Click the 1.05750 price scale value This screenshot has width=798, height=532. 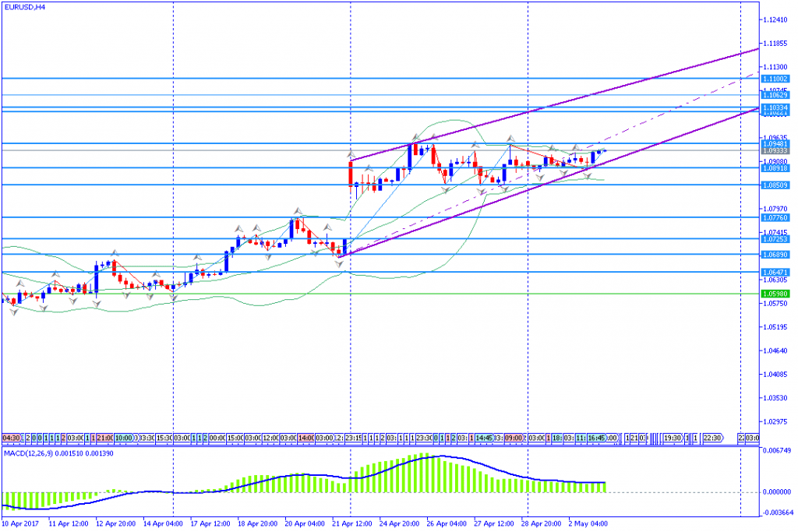click(x=775, y=303)
